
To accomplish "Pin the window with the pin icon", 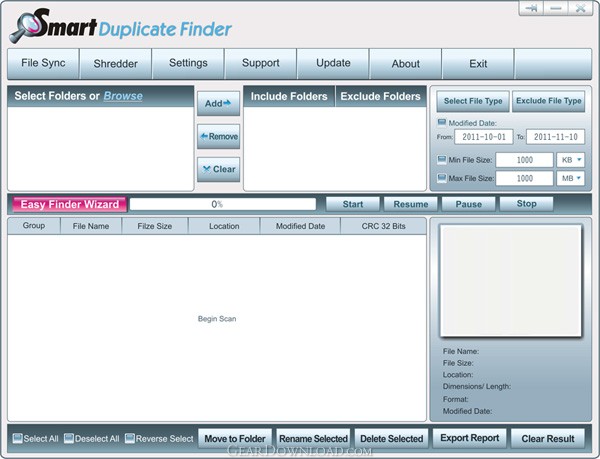I will (x=531, y=8).
